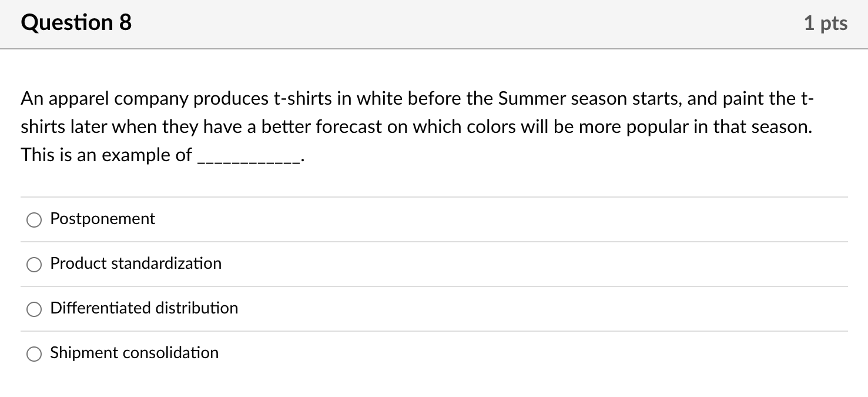The height and width of the screenshot is (397, 868).
Task: Click the Differentiated distribution answer label
Action: click(x=143, y=308)
